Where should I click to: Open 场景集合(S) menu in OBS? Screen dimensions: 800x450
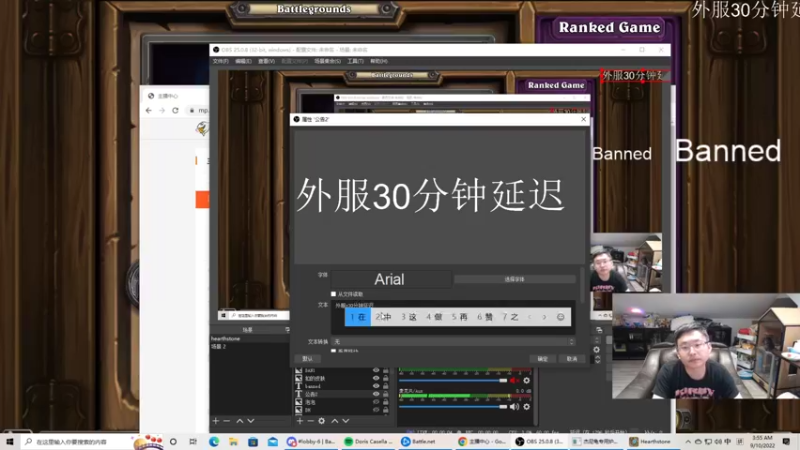(328, 61)
